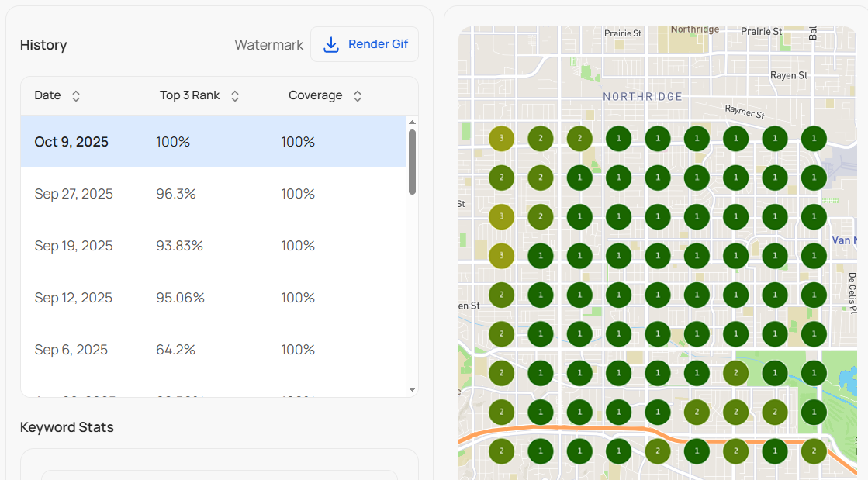Click the history table scroll-up arrow
868x480 pixels.
(x=412, y=122)
